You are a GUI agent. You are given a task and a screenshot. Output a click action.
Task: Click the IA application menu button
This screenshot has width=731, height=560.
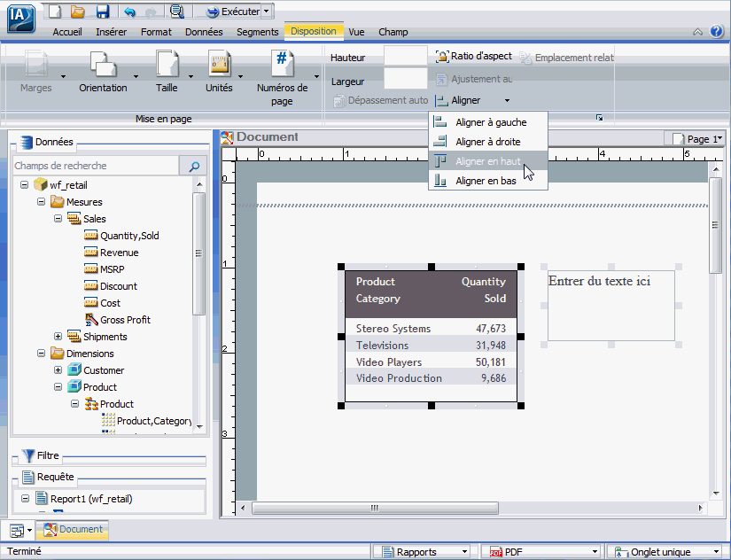[x=21, y=19]
